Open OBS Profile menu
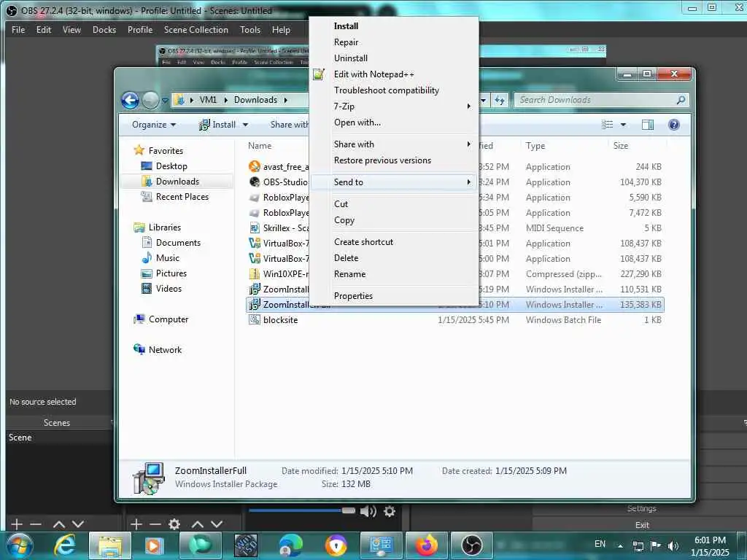 tap(140, 29)
